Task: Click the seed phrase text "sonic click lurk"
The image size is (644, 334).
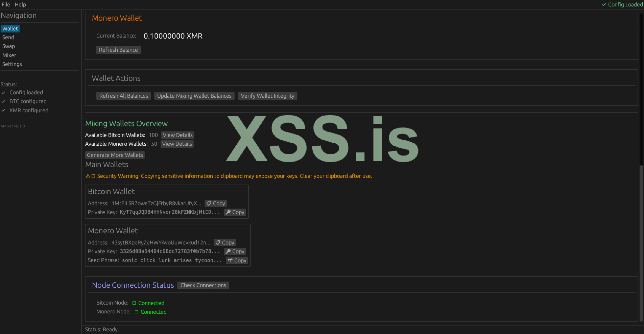Action: 146,260
